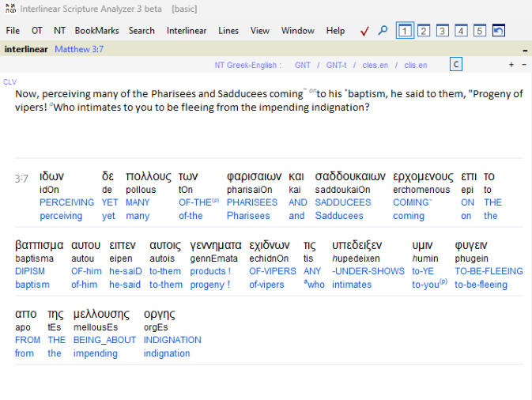Click the red checkmark toolbar icon
This screenshot has width=532, height=400.
pos(364,31)
